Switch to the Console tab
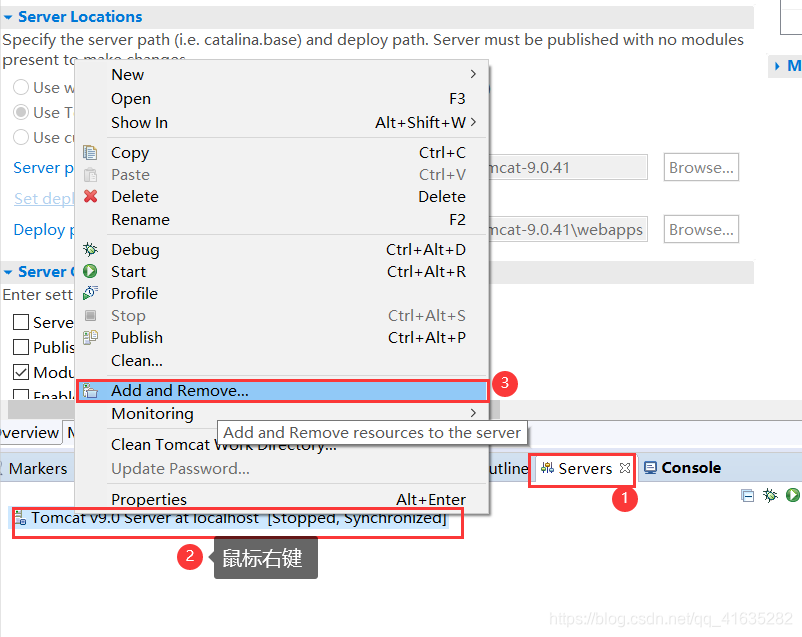The width and height of the screenshot is (802, 637). 683,468
